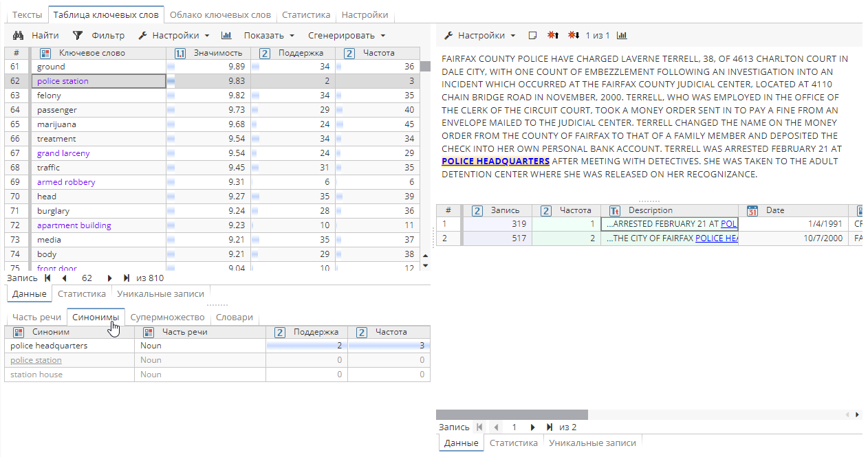The height and width of the screenshot is (457, 868).
Task: Click the calendar icon of the Date column
Action: [x=752, y=210]
